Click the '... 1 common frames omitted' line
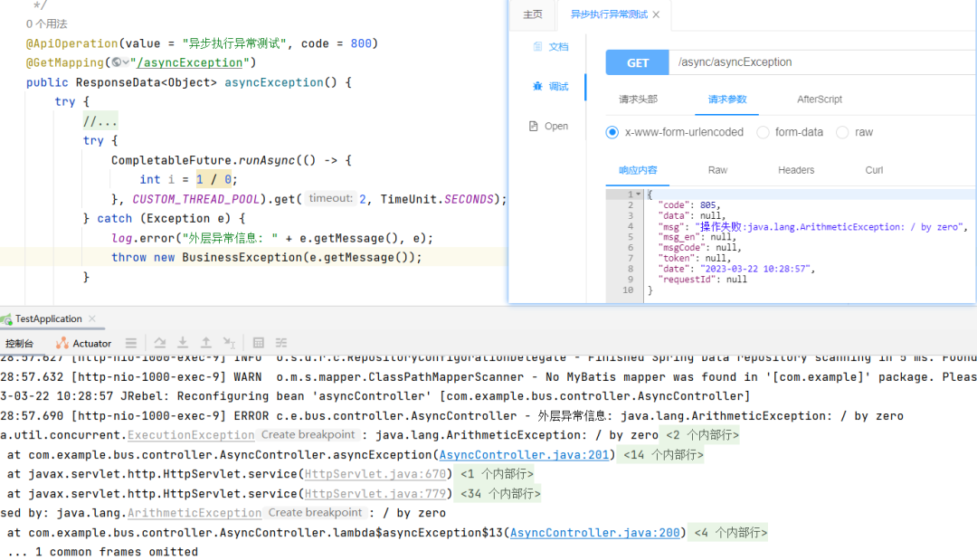The width and height of the screenshot is (977, 560). coord(103,552)
